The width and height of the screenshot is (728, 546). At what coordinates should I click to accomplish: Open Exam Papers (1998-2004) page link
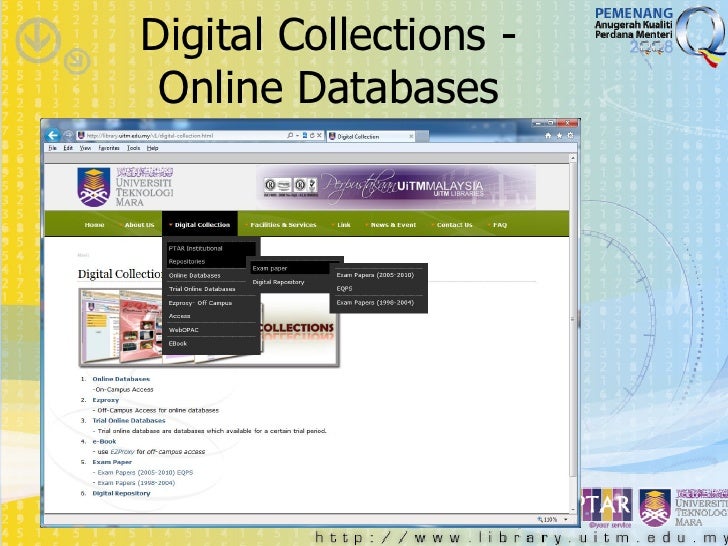pos(136,483)
